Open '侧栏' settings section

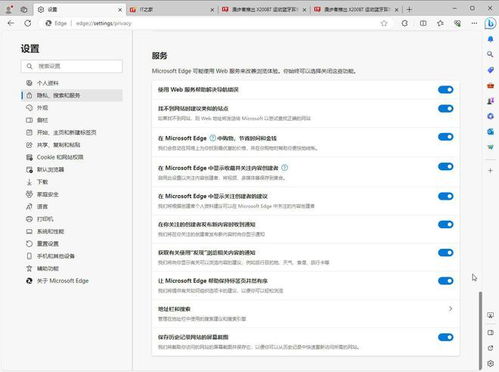[72, 120]
